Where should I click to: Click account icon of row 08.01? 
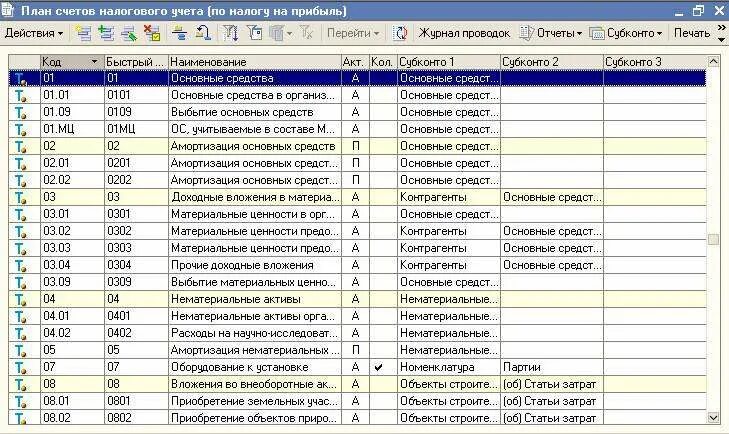point(20,401)
